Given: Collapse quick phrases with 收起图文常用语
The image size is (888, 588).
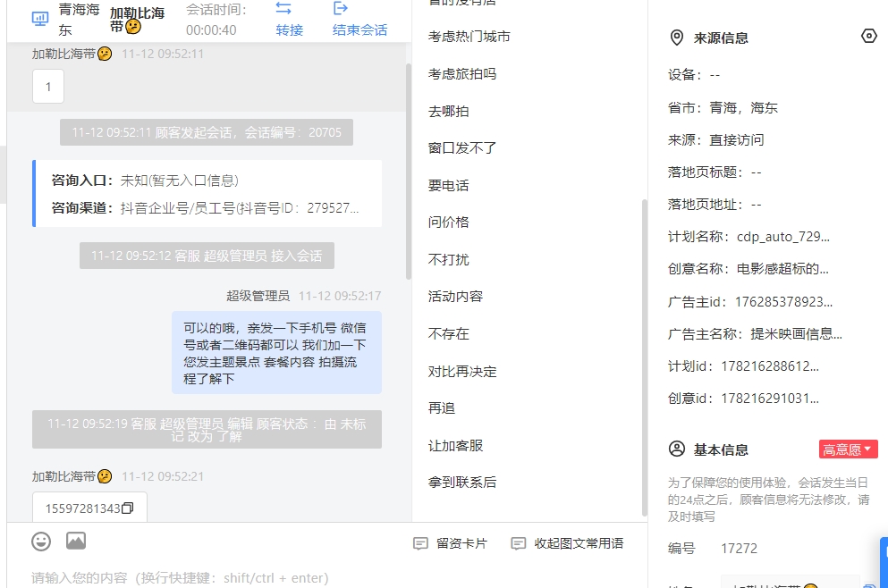Looking at the screenshot, I should [567, 544].
